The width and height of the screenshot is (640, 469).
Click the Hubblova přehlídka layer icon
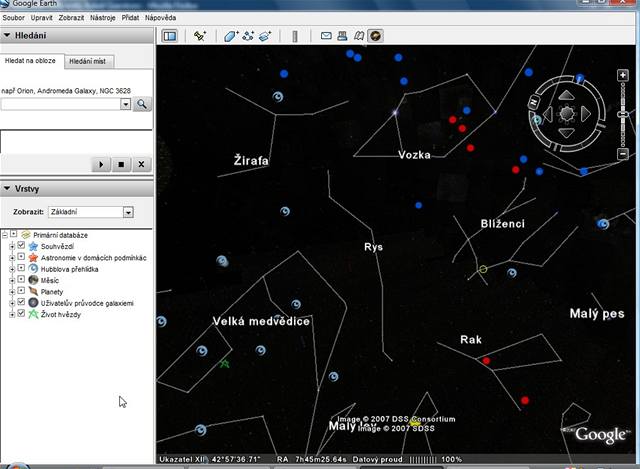pos(33,269)
